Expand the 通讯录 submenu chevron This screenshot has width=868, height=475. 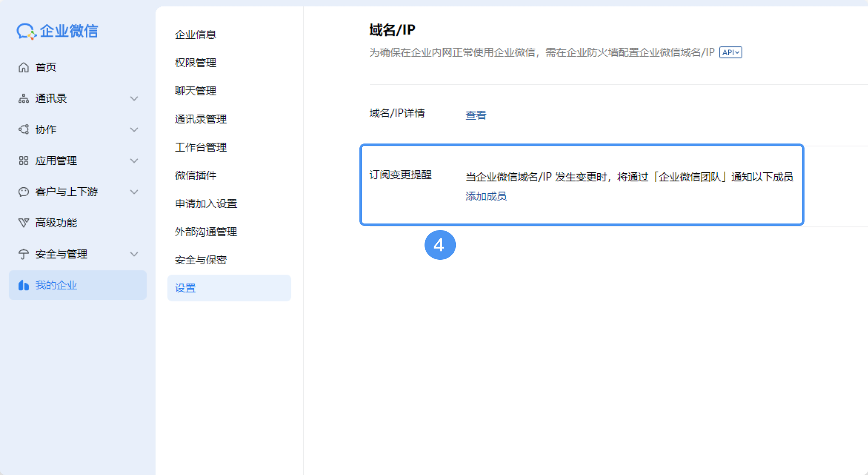tap(134, 99)
